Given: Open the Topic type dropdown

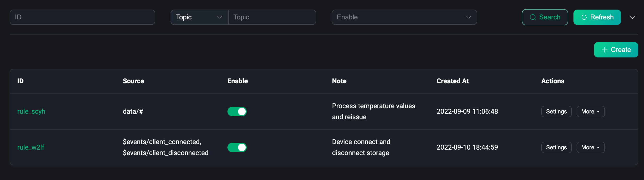Looking at the screenshot, I should [x=199, y=17].
